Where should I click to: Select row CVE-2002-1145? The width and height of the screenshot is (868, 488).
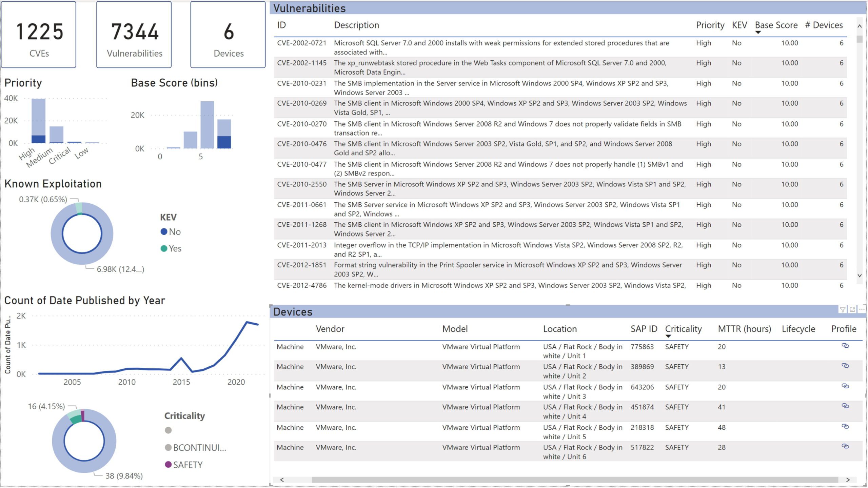pos(560,67)
